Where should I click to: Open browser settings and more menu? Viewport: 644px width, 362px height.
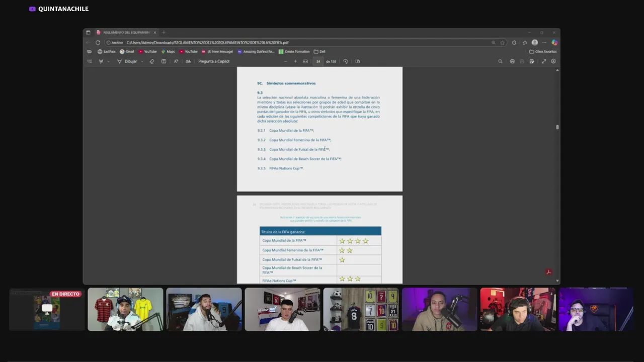coord(544,43)
